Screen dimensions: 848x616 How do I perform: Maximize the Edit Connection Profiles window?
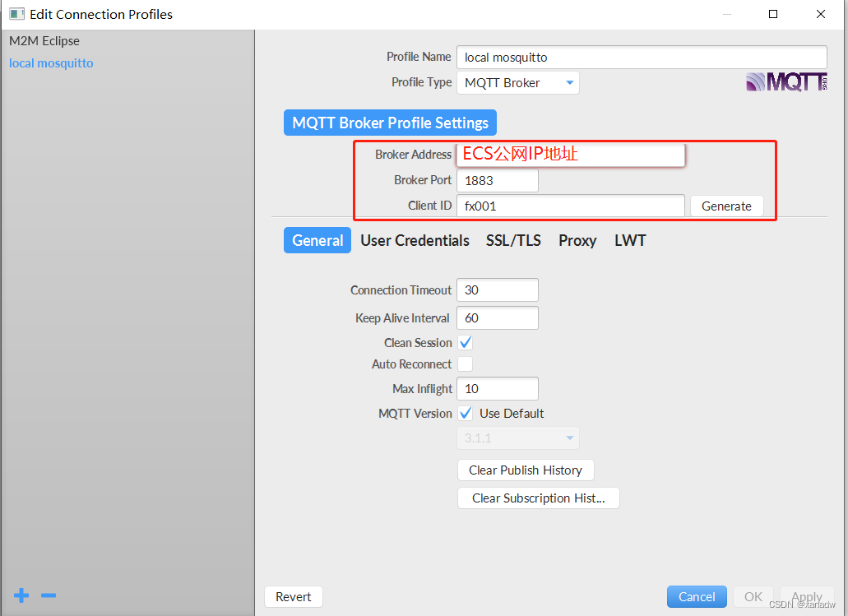point(773,14)
